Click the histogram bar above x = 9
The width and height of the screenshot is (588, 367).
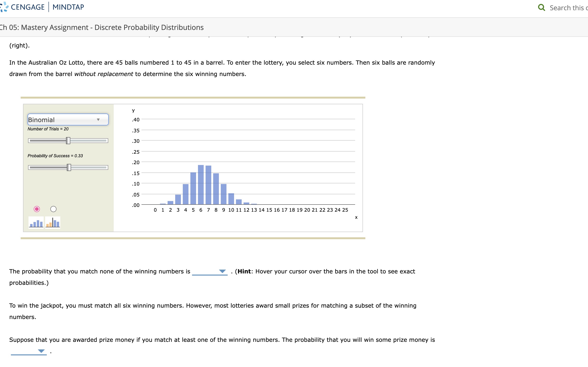tap(223, 194)
